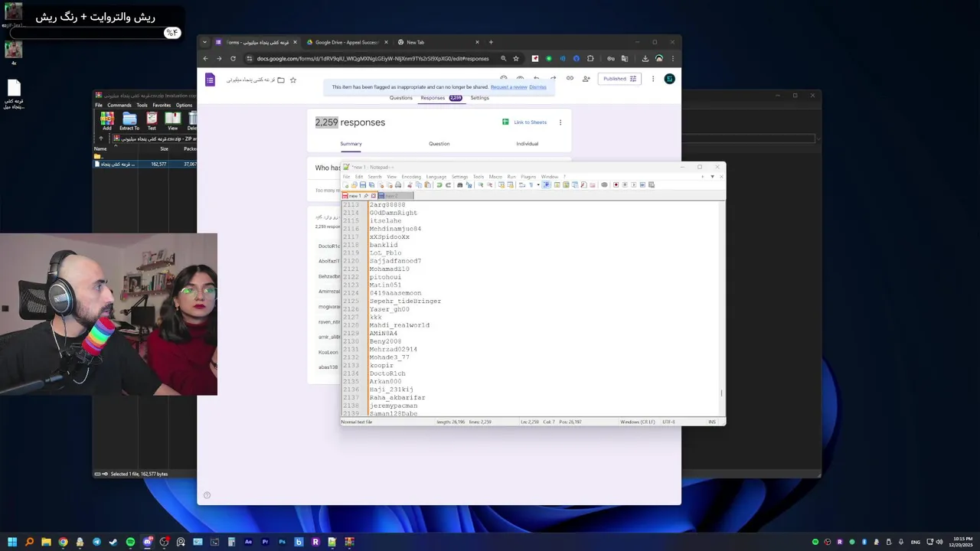The width and height of the screenshot is (980, 551).
Task: Click the Notepad++ Open file icon
Action: click(x=354, y=184)
